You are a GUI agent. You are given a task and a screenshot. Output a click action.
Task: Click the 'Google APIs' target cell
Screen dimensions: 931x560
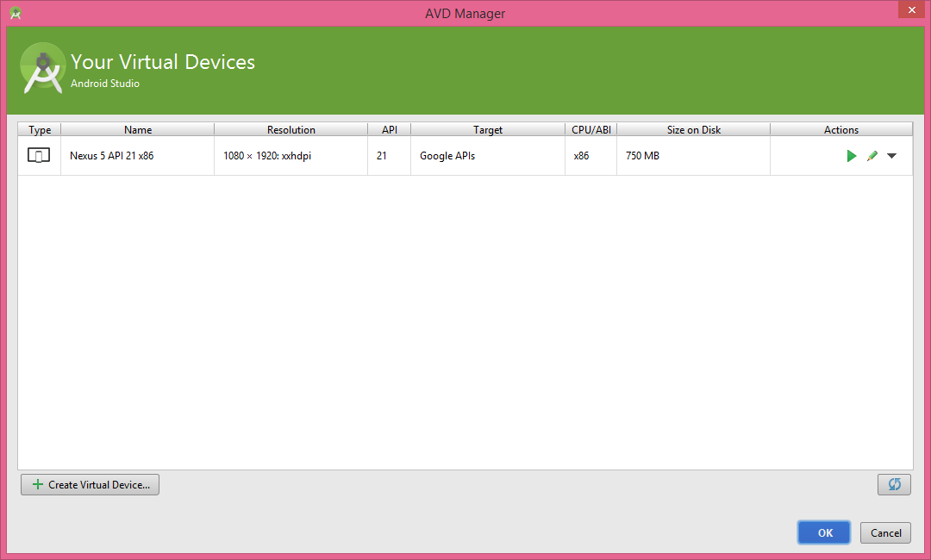[x=488, y=155]
